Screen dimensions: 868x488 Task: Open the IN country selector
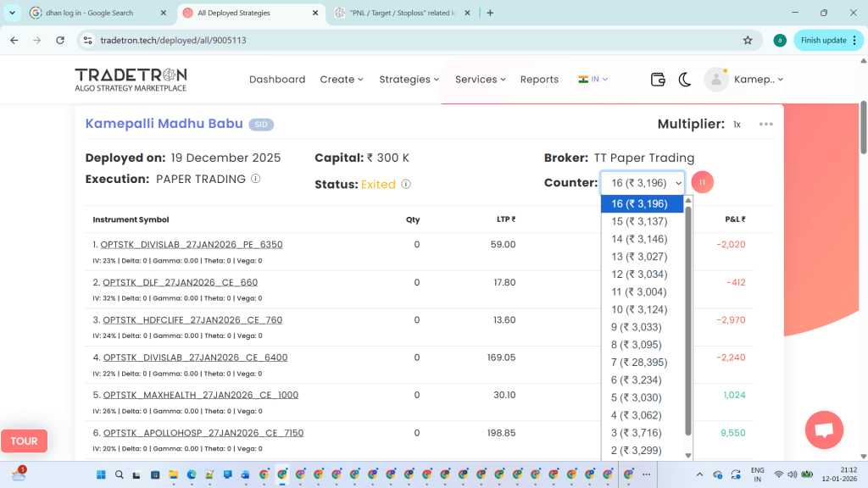tap(593, 79)
